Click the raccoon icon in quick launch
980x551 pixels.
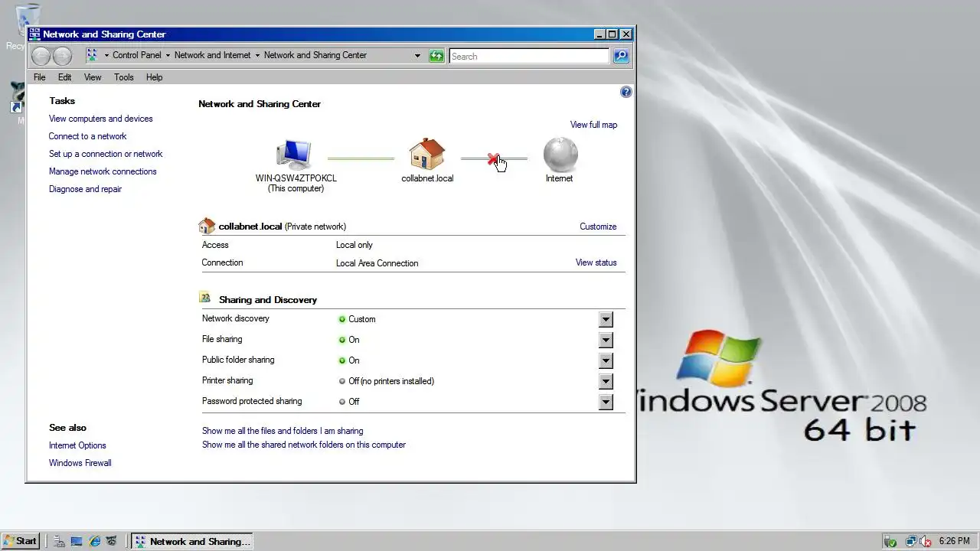click(112, 541)
